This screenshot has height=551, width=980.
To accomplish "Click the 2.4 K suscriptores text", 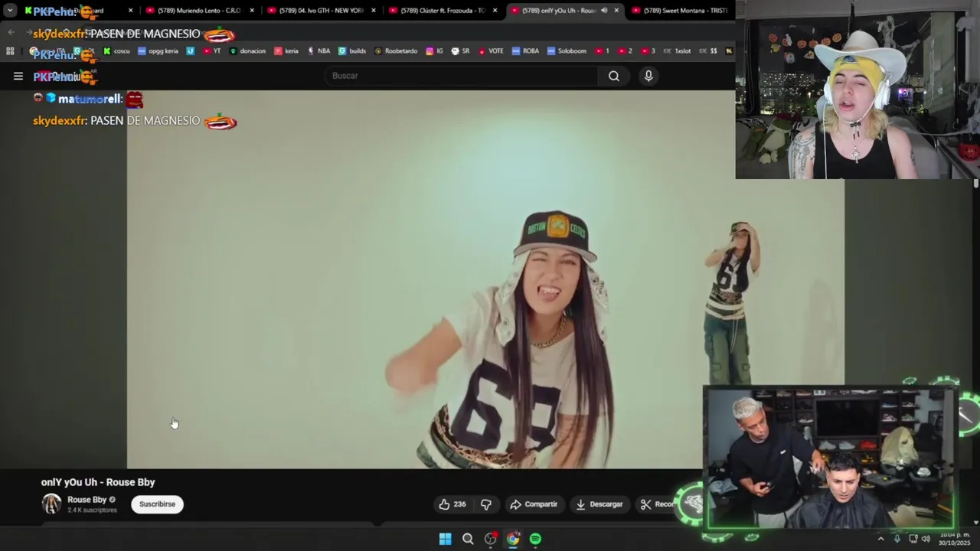I will tap(92, 510).
